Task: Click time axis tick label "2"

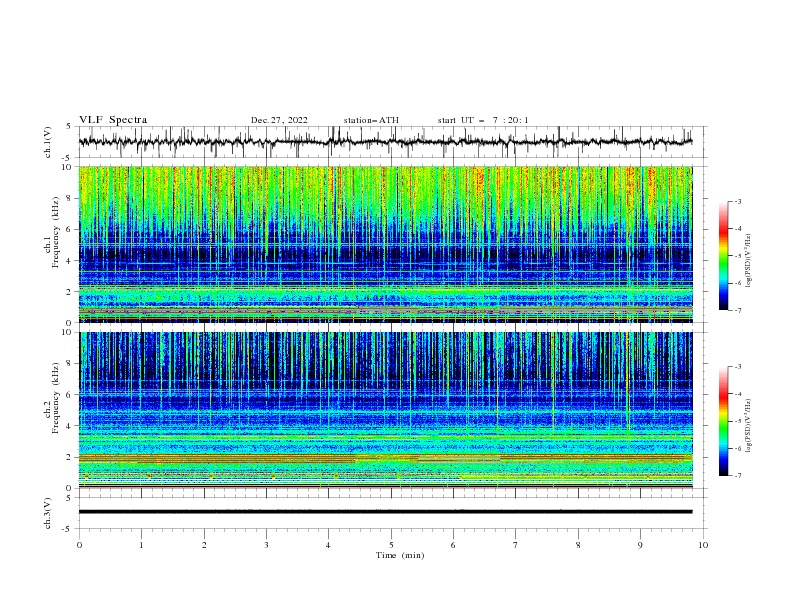Action: pos(204,545)
